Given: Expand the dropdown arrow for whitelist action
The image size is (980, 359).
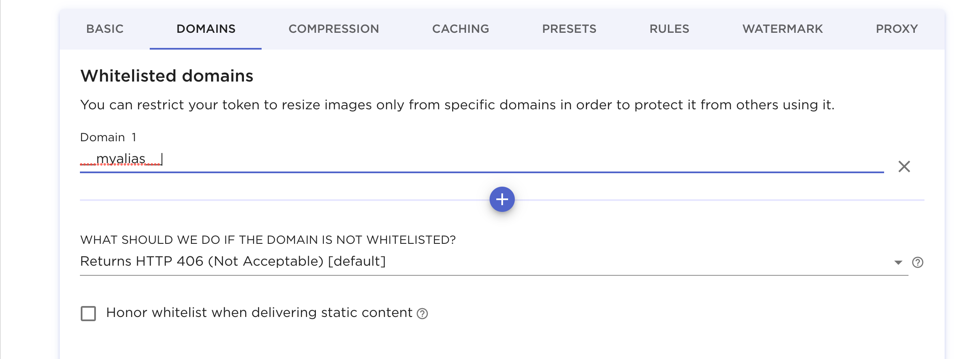Looking at the screenshot, I should (x=898, y=262).
